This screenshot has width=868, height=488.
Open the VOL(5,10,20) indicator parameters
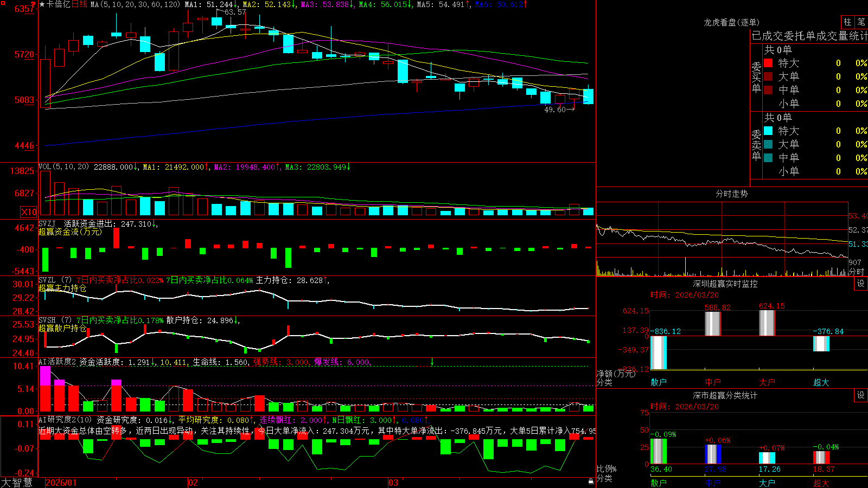click(x=63, y=167)
